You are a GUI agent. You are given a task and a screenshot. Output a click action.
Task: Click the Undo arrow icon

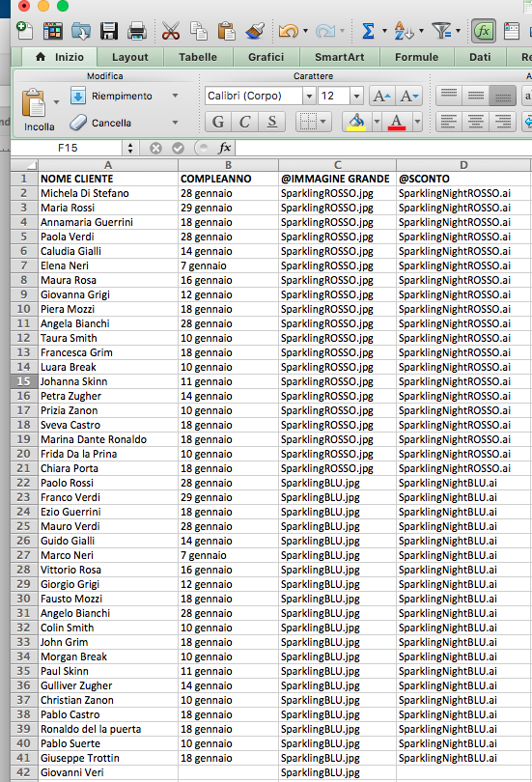point(289,31)
